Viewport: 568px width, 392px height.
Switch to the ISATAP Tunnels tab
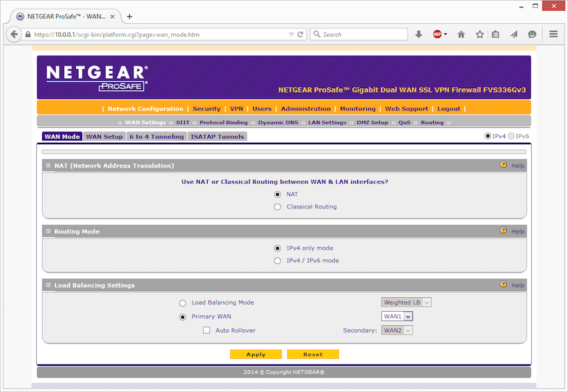(217, 136)
